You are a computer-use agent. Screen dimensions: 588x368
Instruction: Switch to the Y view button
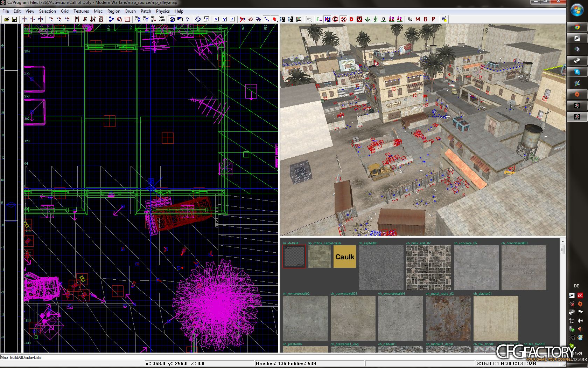point(224,19)
